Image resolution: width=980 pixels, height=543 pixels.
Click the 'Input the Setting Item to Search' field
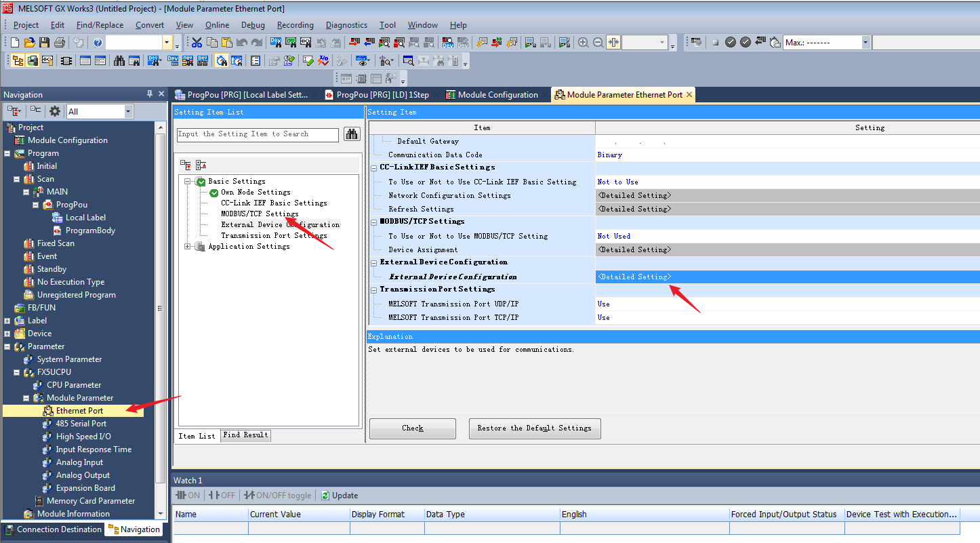(x=258, y=134)
